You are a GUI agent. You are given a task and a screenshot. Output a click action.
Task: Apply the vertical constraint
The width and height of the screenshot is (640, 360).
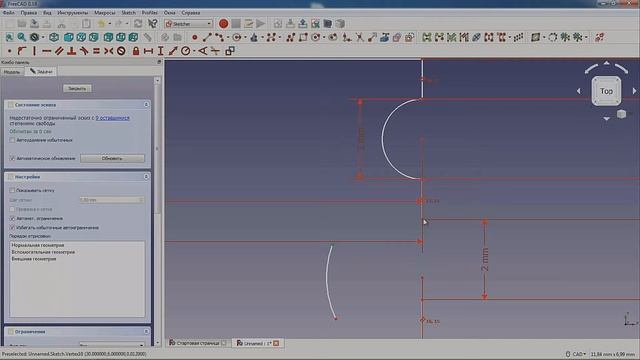(x=34, y=51)
